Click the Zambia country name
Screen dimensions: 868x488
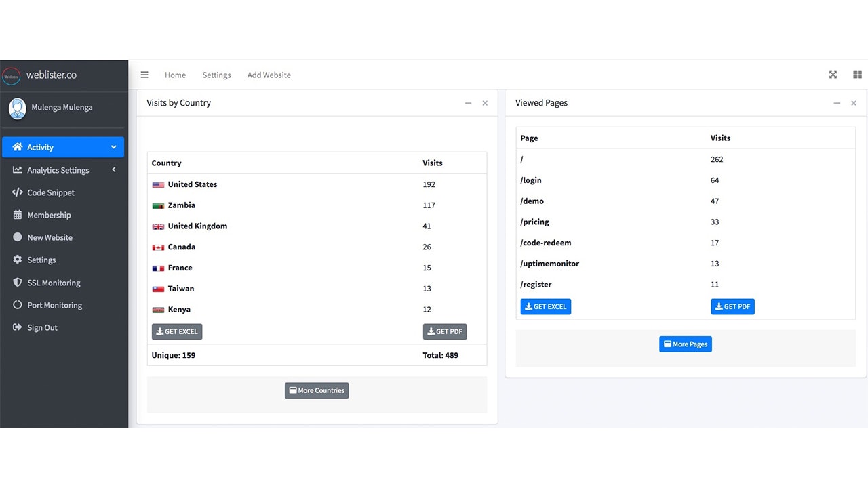(x=182, y=205)
